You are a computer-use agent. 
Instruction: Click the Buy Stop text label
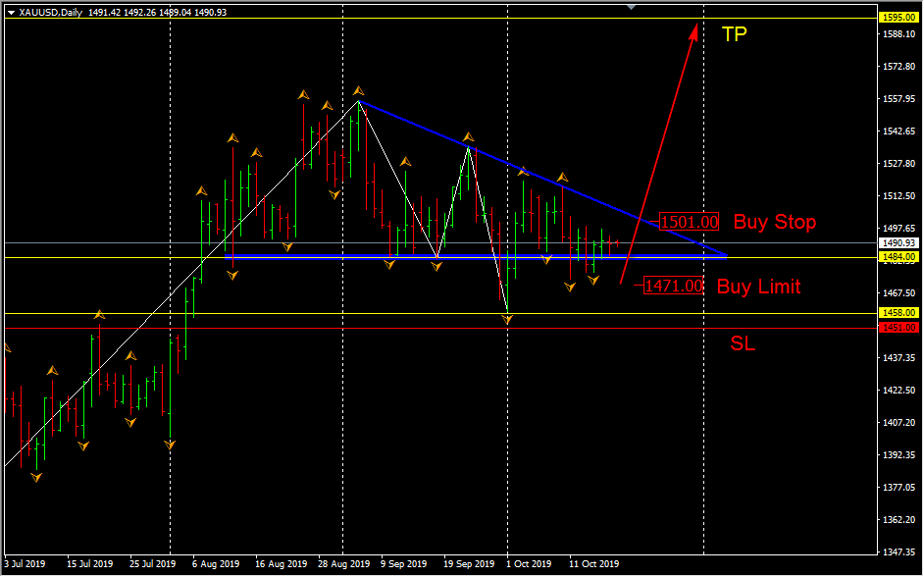[775, 222]
